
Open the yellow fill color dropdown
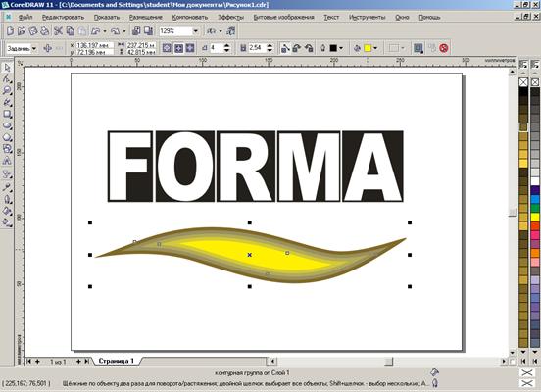pos(375,48)
